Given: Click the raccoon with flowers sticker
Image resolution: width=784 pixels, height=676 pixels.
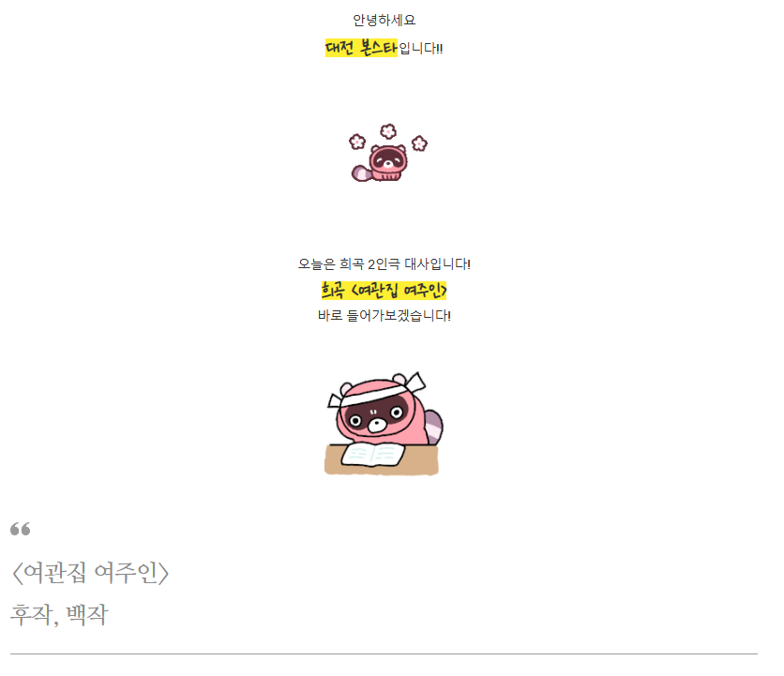Looking at the screenshot, I should (388, 153).
